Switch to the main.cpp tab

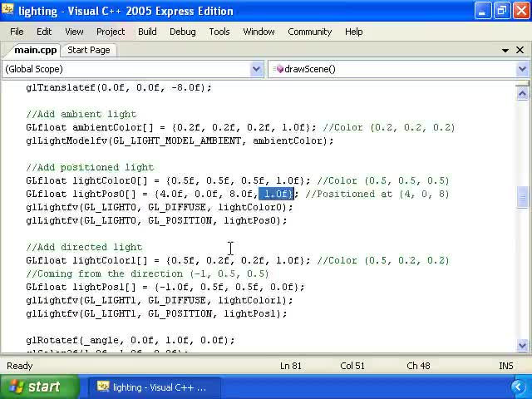coord(35,50)
